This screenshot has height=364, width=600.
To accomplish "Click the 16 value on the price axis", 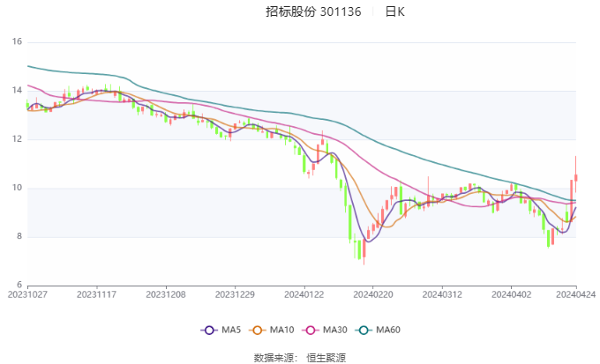I will point(17,41).
